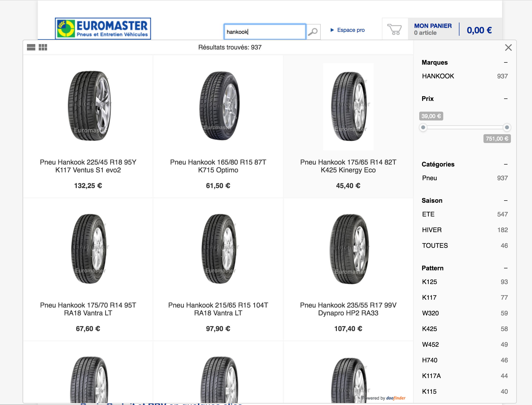Collapse the Pattern filter section
This screenshot has width=532, height=405.
[506, 268]
